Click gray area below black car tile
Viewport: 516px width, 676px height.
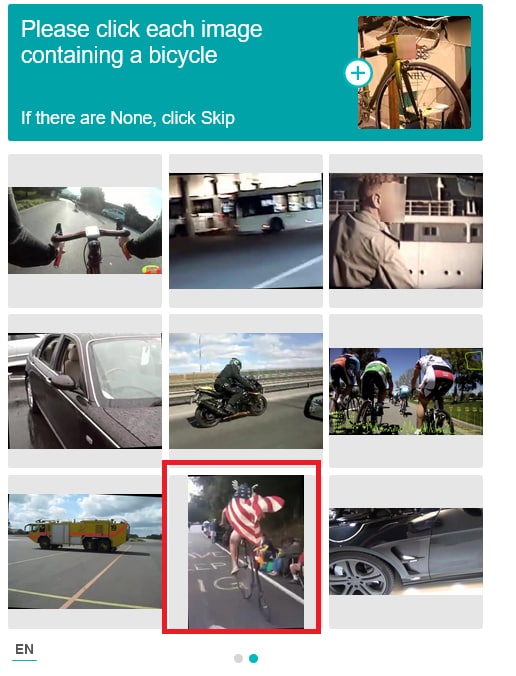pyautogui.click(x=406, y=612)
